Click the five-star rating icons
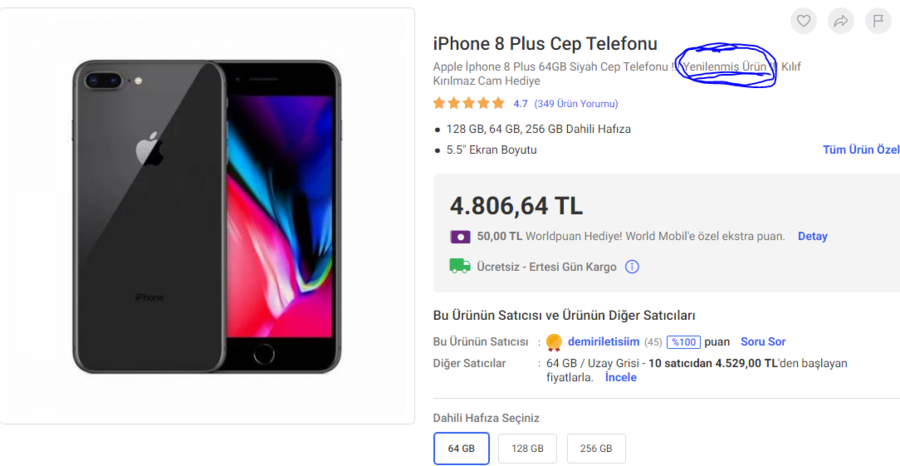This screenshot has height=466, width=900. (x=469, y=103)
